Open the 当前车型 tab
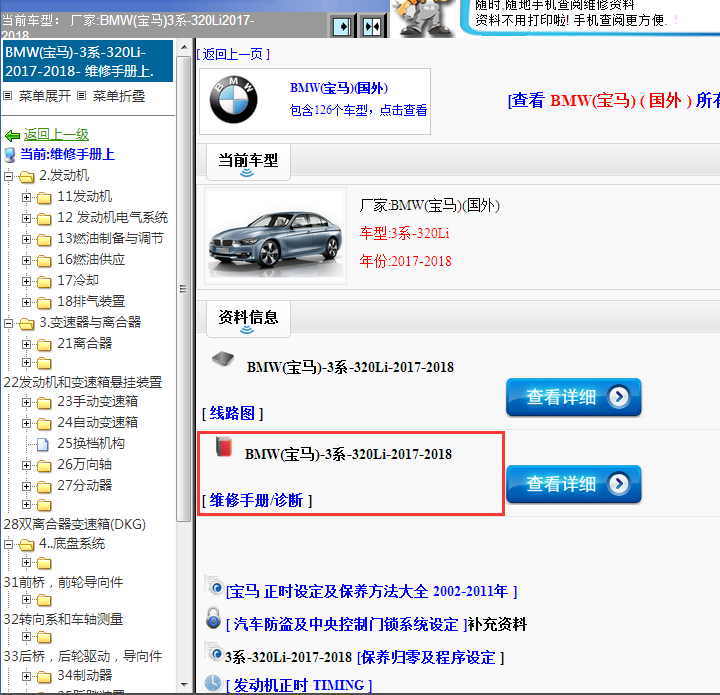The width and height of the screenshot is (720, 695). (x=248, y=162)
